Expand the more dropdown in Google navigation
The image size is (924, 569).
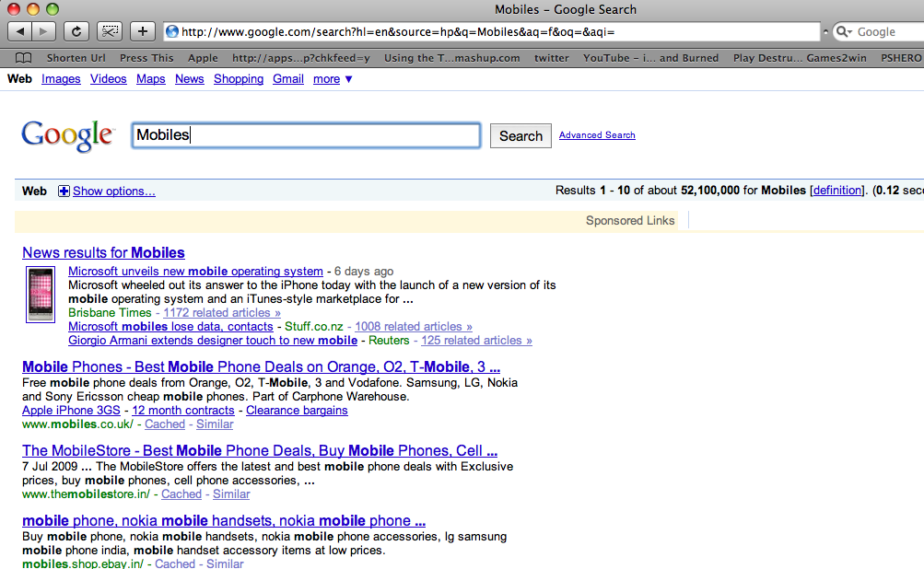(x=333, y=79)
